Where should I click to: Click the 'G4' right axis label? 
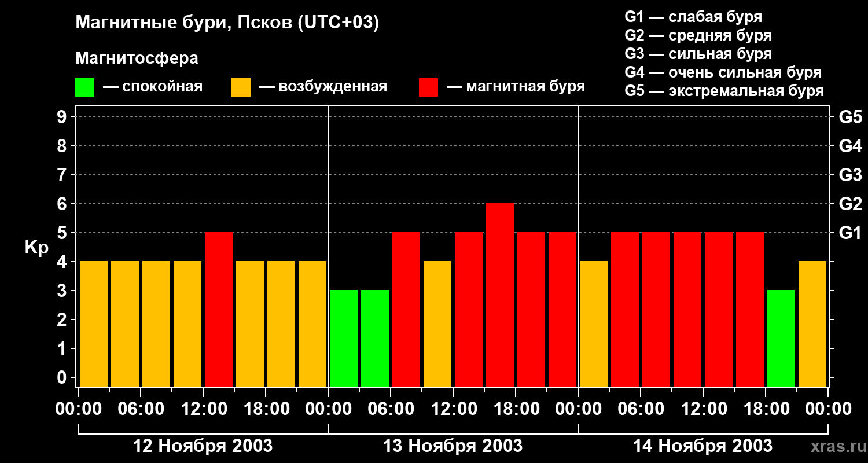coord(850,146)
